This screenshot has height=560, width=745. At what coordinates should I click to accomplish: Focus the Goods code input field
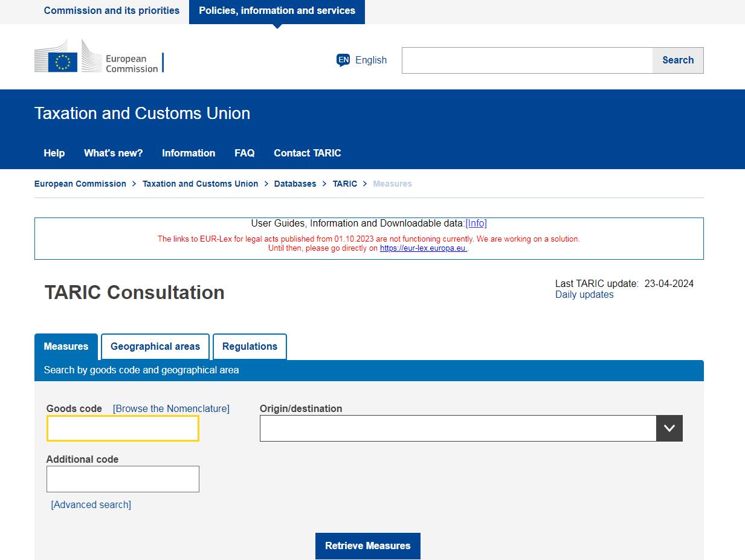point(123,428)
